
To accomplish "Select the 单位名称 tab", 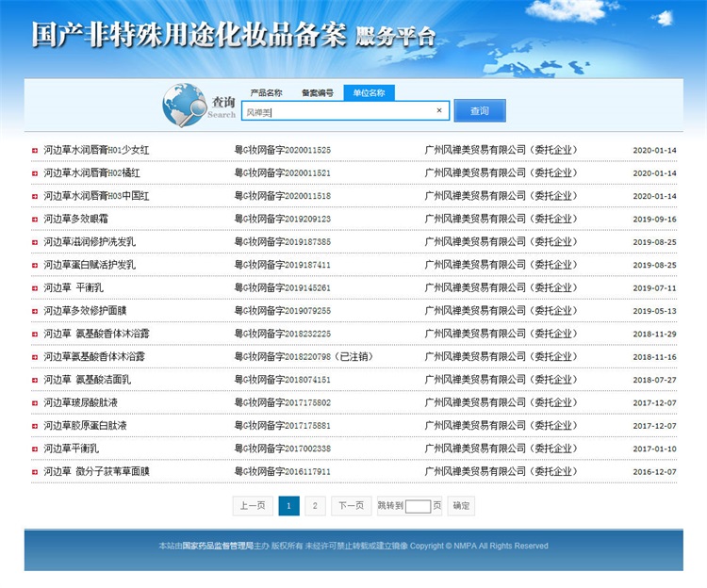I will click(369, 92).
